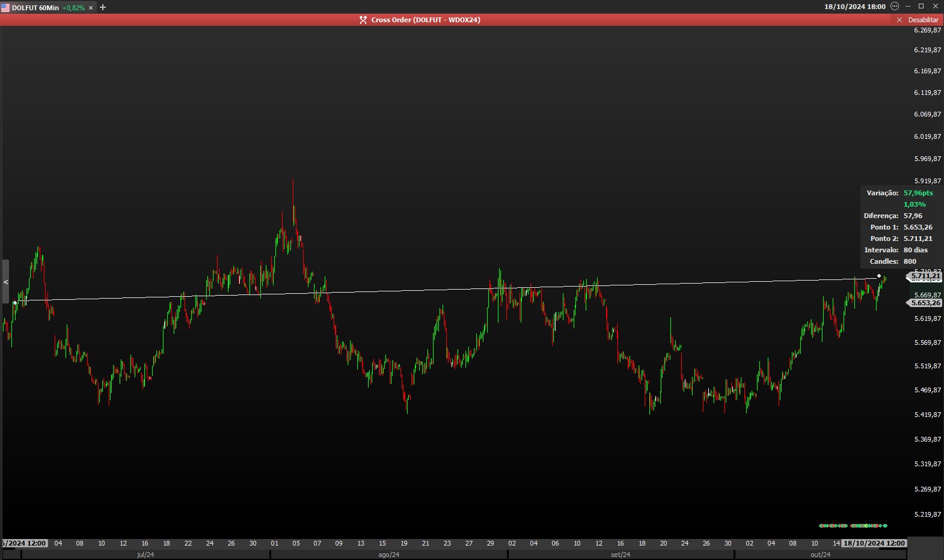Add a new chart tab with the plus icon

(103, 7)
